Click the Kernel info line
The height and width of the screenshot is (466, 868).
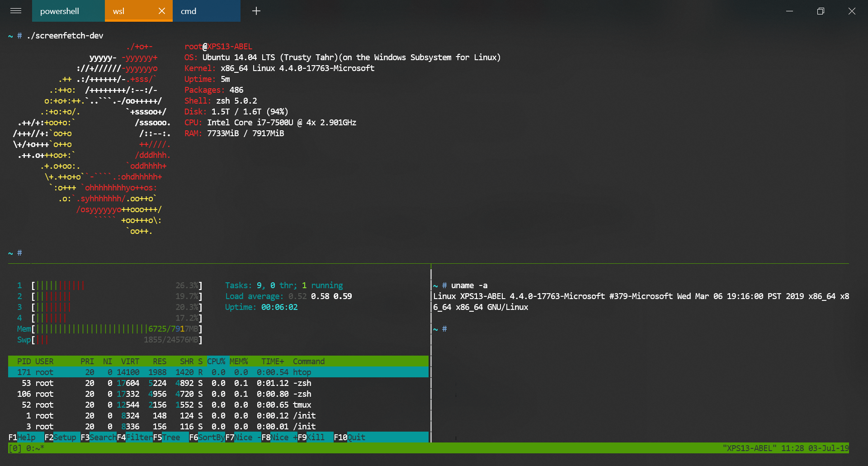(x=279, y=68)
